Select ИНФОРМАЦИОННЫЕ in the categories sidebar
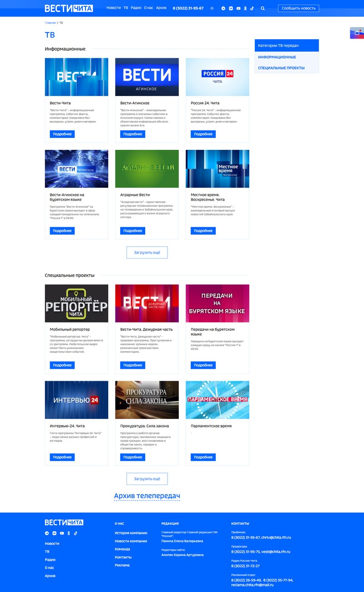This screenshot has width=364, height=592. [x=277, y=57]
